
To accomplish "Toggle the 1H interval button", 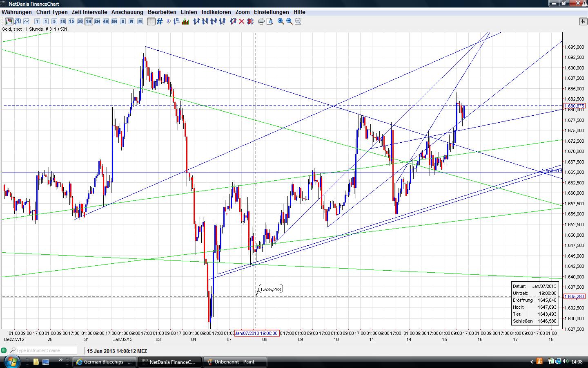I will coord(88,21).
